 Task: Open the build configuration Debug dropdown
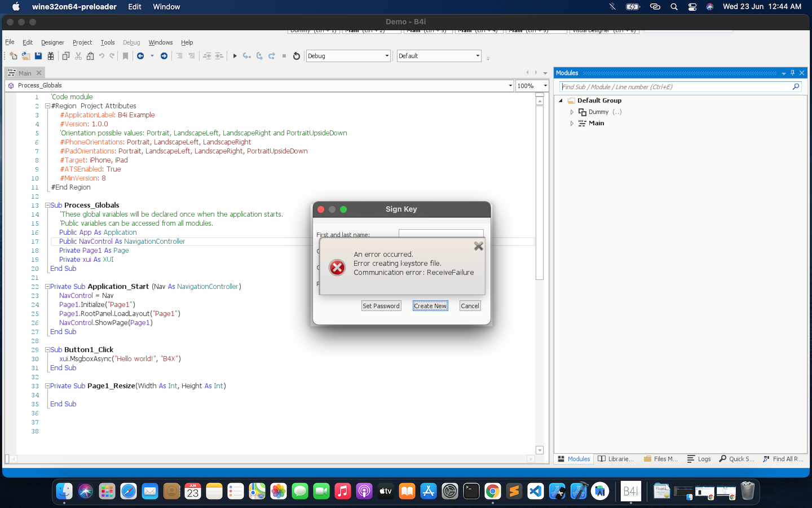348,56
